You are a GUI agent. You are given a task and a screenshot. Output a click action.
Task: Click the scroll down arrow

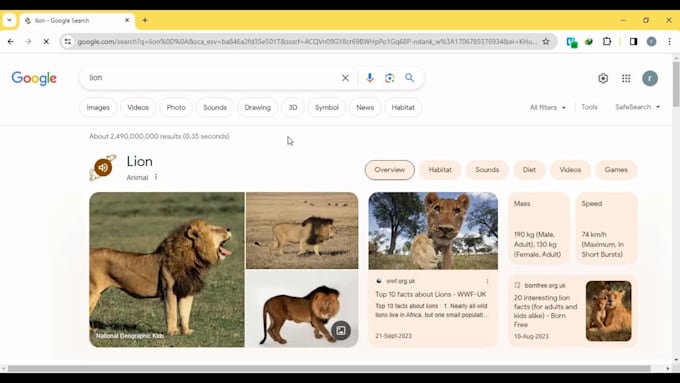click(x=676, y=360)
